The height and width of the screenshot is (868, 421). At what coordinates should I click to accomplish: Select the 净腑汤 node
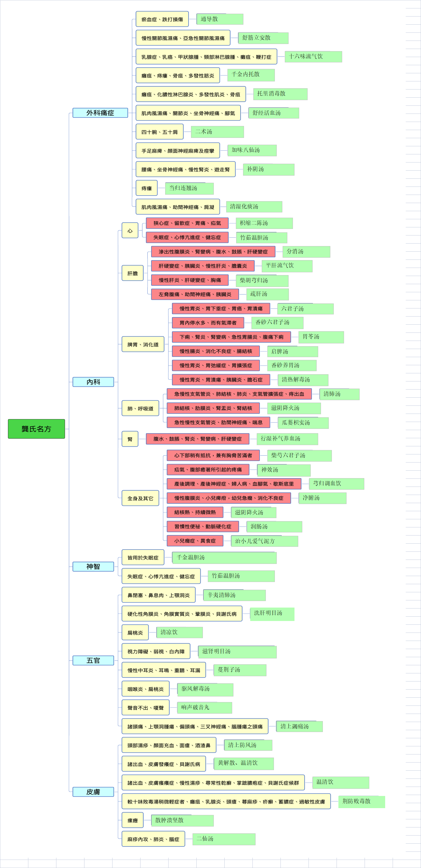click(323, 498)
